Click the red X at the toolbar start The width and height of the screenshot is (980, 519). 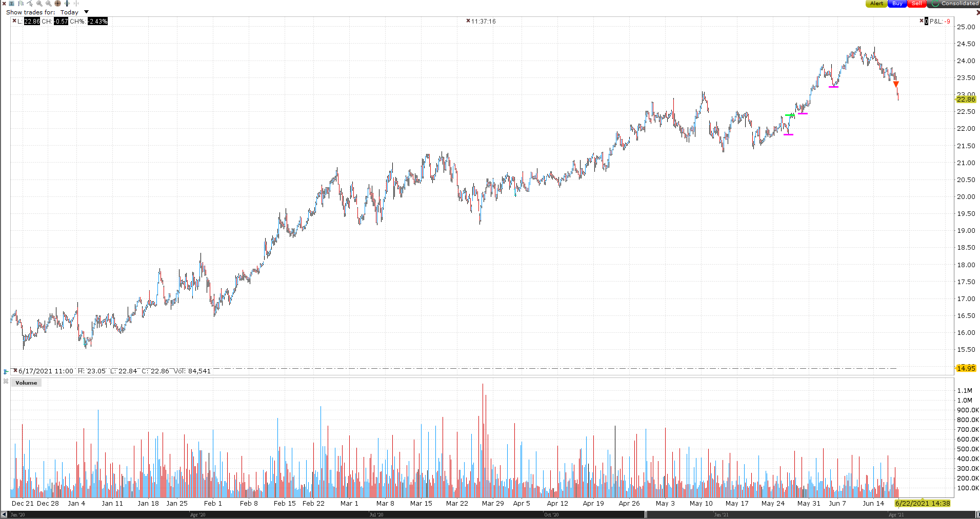[x=4, y=4]
